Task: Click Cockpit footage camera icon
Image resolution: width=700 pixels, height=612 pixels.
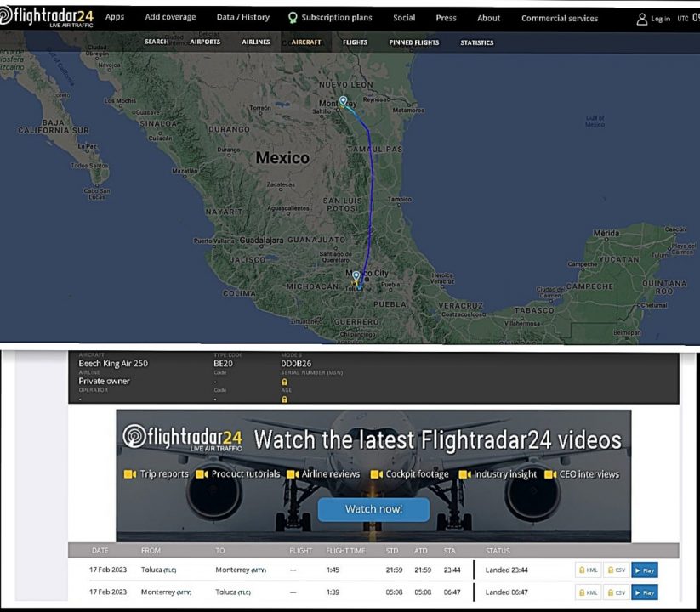Action: click(377, 474)
